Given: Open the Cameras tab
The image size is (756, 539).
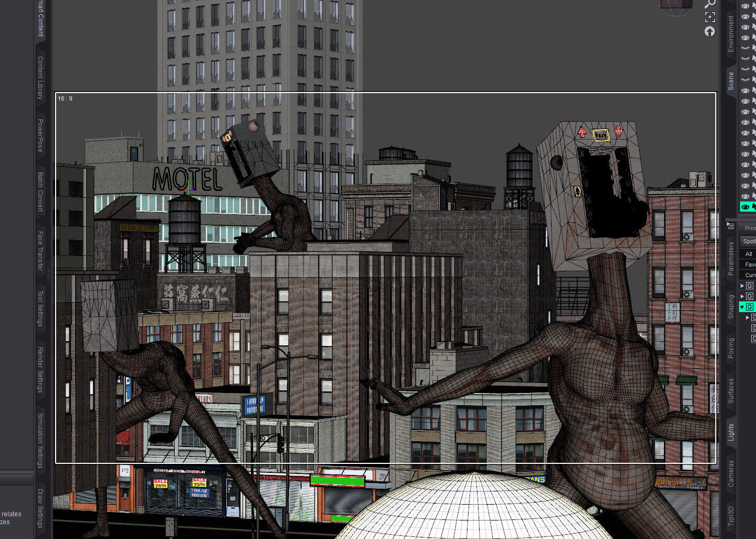Looking at the screenshot, I should (731, 473).
